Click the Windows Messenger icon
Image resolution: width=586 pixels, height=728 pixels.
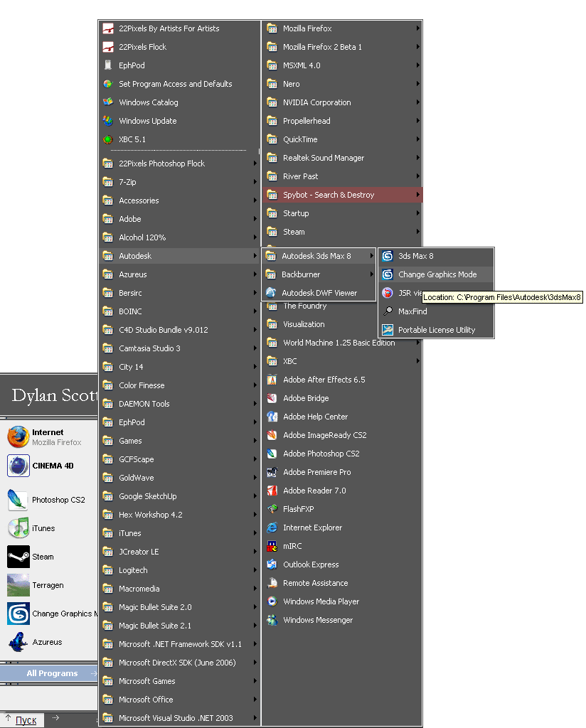coord(272,620)
